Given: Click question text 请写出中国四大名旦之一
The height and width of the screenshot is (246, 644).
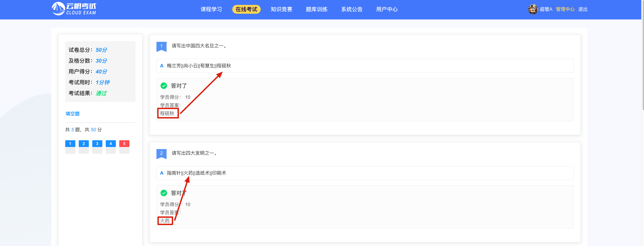Looking at the screenshot, I should click(199, 46).
